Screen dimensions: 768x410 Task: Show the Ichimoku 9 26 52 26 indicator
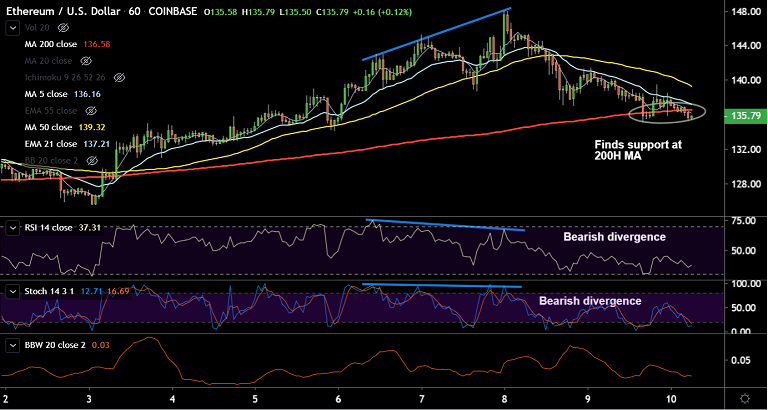[120, 78]
